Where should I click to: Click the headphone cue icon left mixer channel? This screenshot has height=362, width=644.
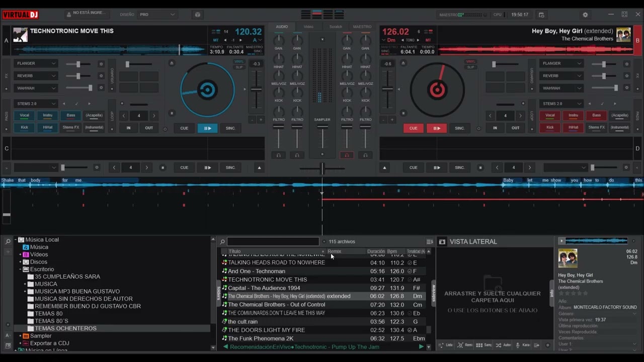coord(278,155)
